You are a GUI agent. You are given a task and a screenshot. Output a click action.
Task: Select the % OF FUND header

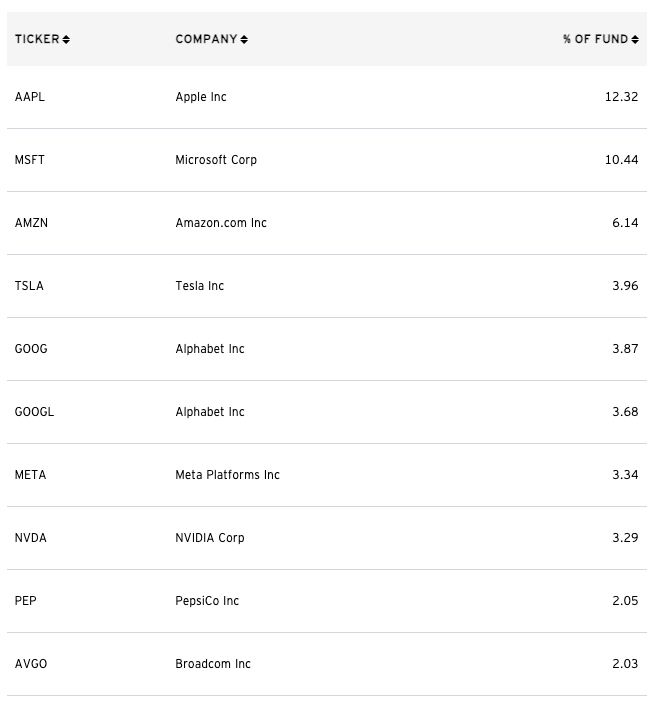tap(595, 39)
